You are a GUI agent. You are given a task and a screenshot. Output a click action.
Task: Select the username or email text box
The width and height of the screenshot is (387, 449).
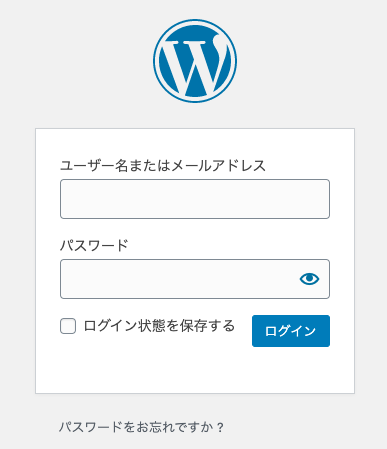click(x=195, y=199)
